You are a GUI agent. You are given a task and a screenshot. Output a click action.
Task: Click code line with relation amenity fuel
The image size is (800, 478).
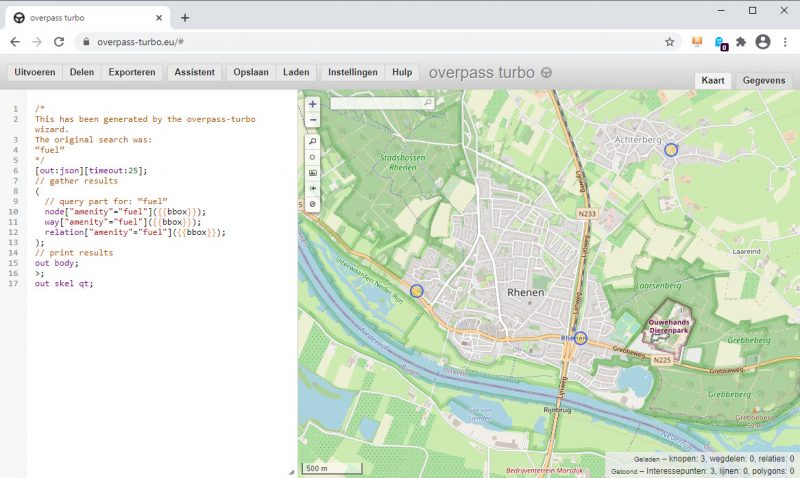(x=135, y=232)
